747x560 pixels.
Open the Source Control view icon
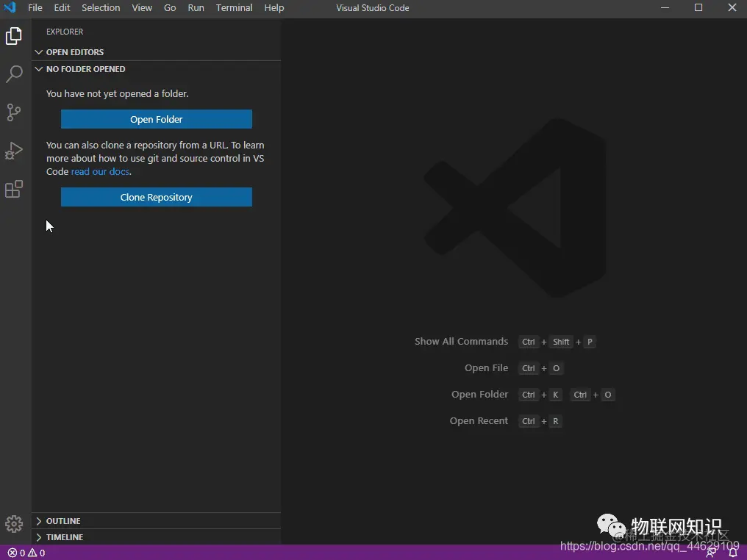coord(14,112)
